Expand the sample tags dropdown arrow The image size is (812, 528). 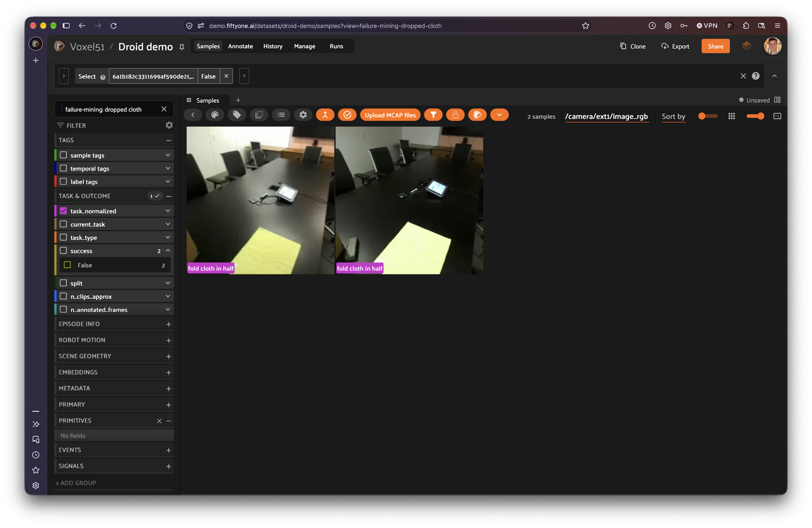(168, 155)
